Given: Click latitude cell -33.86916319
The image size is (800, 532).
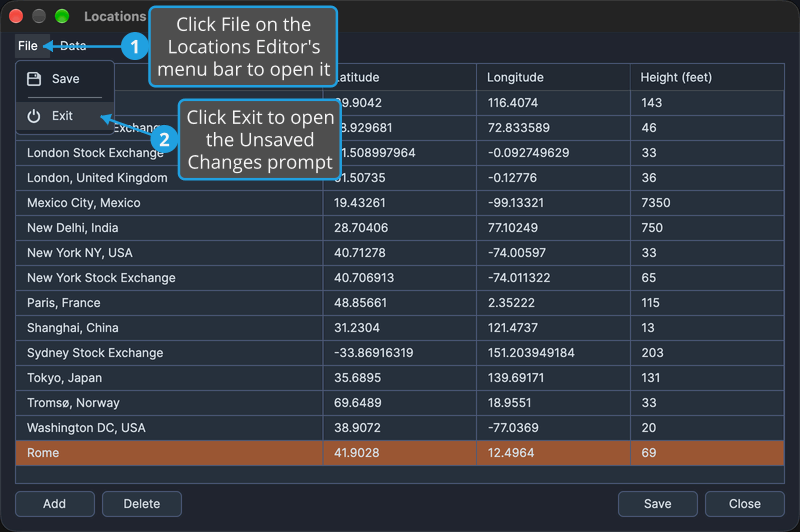Looking at the screenshot, I should pos(399,353).
